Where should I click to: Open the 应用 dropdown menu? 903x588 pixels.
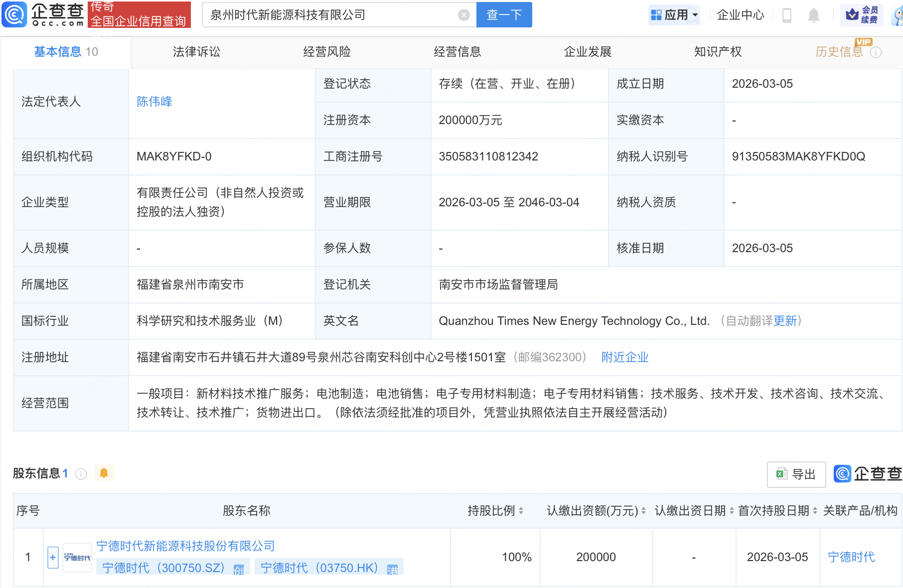674,14
